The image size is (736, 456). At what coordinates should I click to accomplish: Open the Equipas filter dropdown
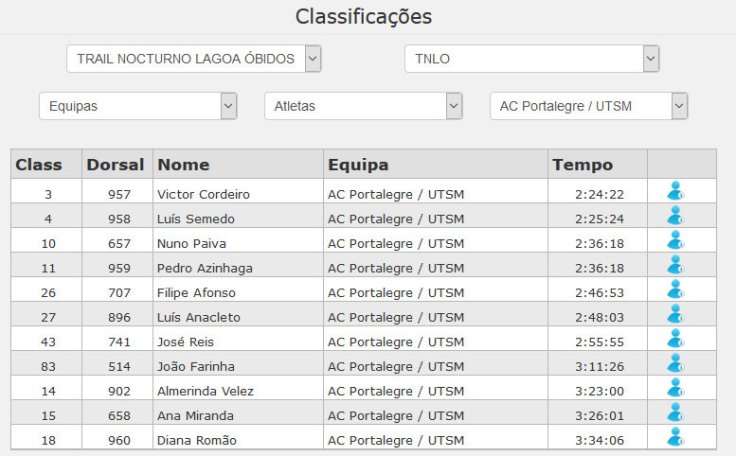click(138, 106)
